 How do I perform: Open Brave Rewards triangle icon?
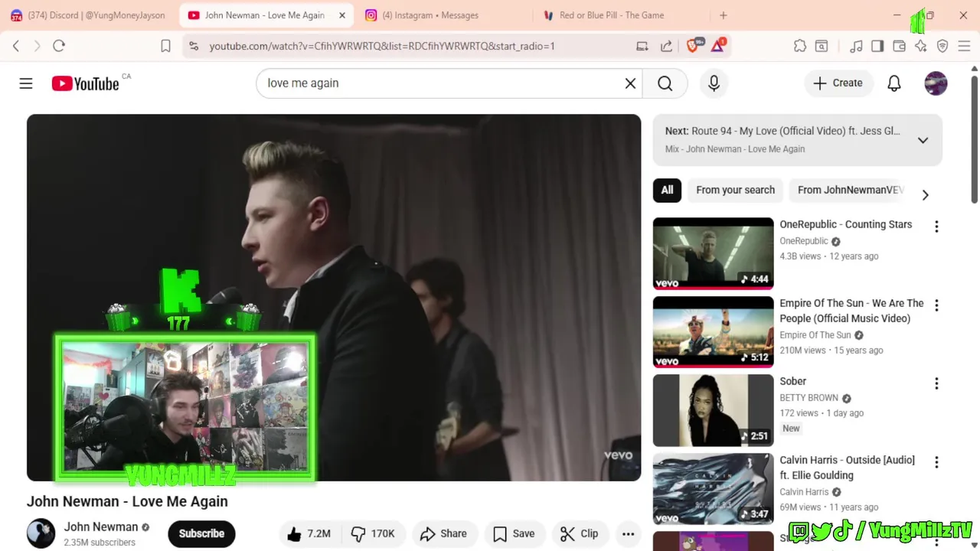click(717, 46)
